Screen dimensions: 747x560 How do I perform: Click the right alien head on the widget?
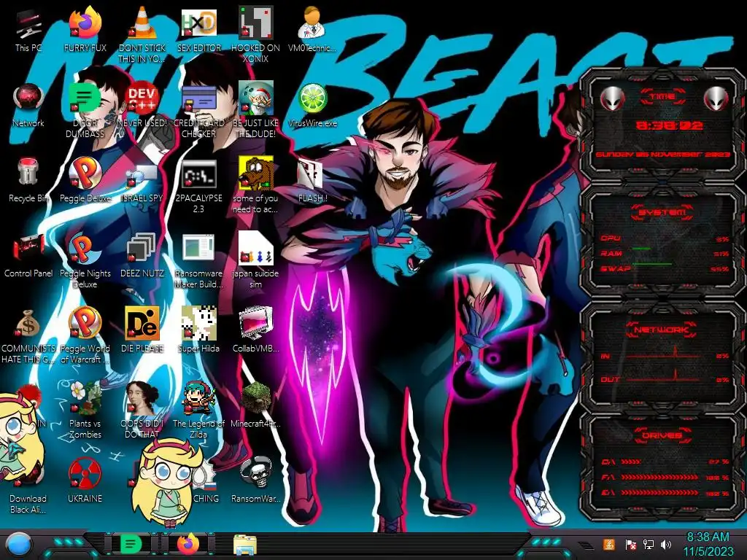[x=716, y=99]
